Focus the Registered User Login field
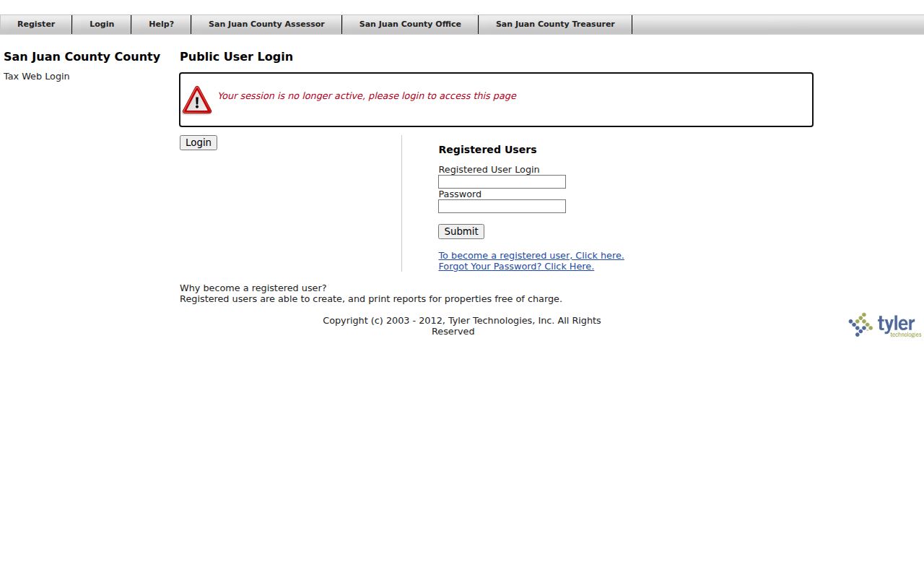 [502, 182]
